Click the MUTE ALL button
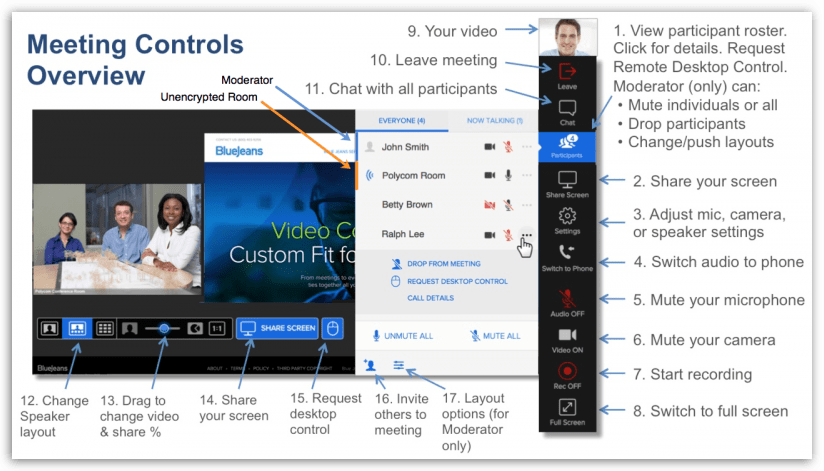The width and height of the screenshot is (824, 471). (x=495, y=335)
